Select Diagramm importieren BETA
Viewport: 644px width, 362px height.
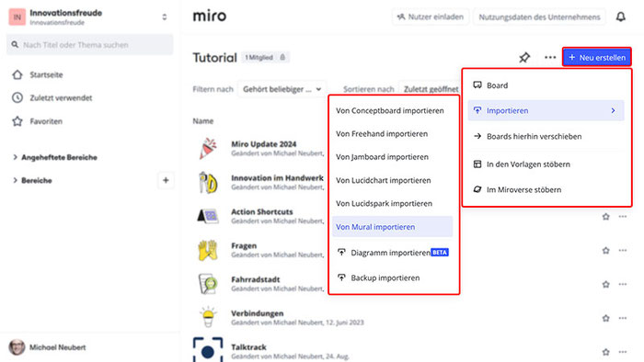coord(392,253)
